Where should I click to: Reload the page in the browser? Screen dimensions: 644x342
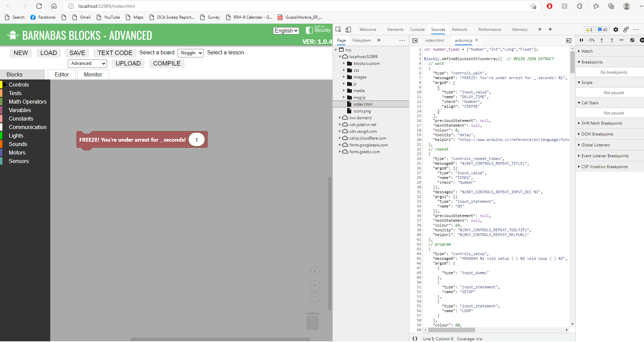39,6
